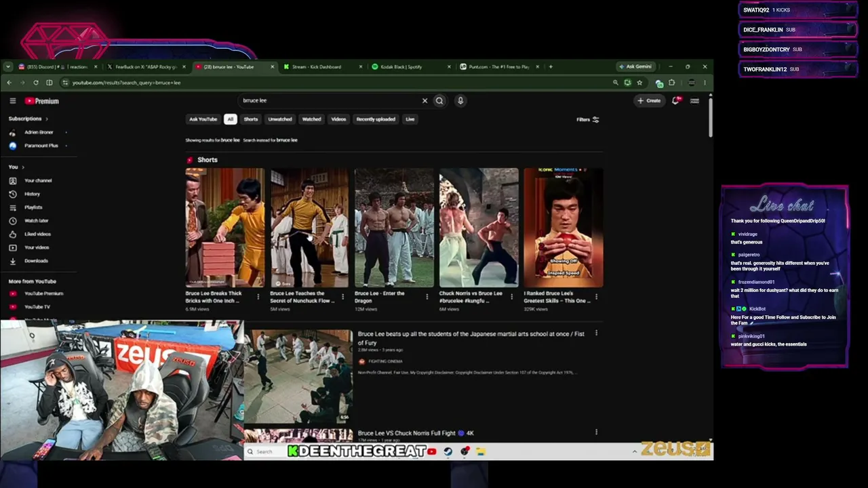Open Watch later clock icon
Image resolution: width=868 pixels, height=488 pixels.
[13, 220]
